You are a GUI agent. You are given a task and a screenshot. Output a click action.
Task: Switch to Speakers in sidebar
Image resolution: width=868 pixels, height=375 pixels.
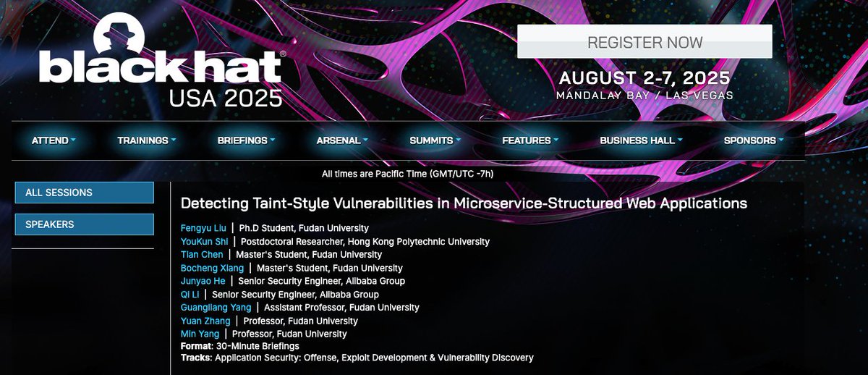pos(85,224)
